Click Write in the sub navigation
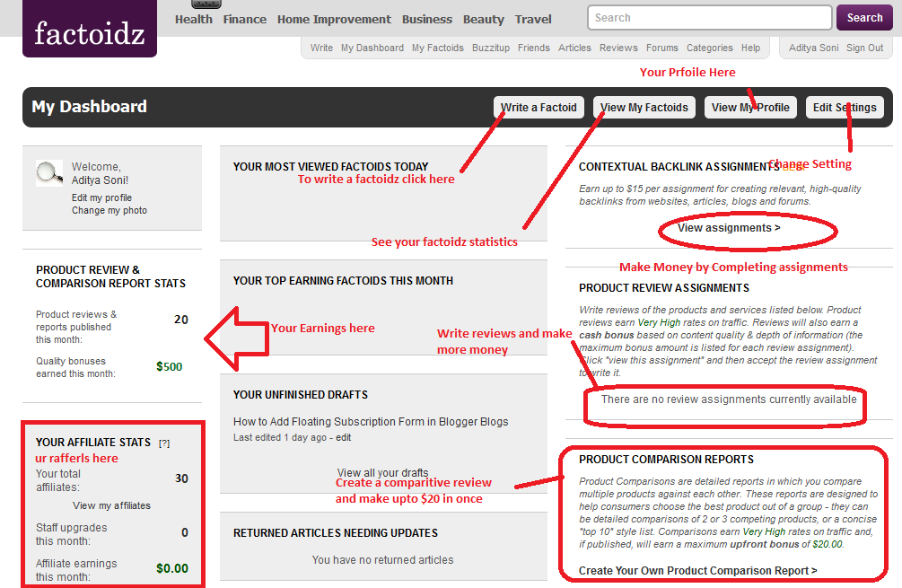Image resolution: width=902 pixels, height=588 pixels. [321, 48]
